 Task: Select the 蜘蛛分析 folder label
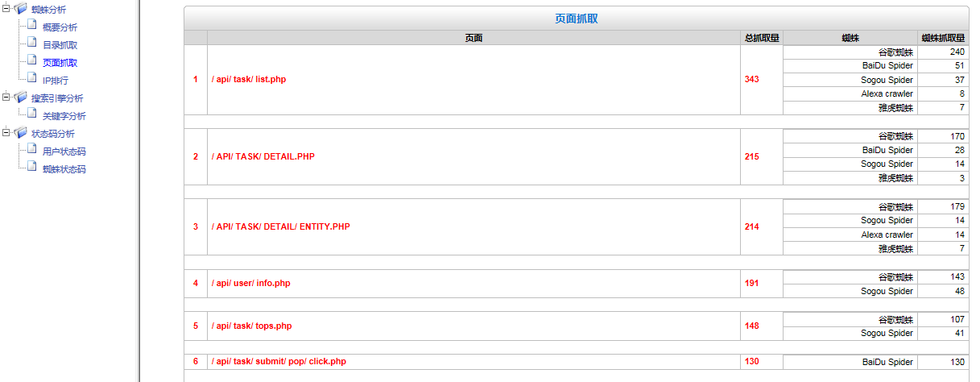coord(48,10)
